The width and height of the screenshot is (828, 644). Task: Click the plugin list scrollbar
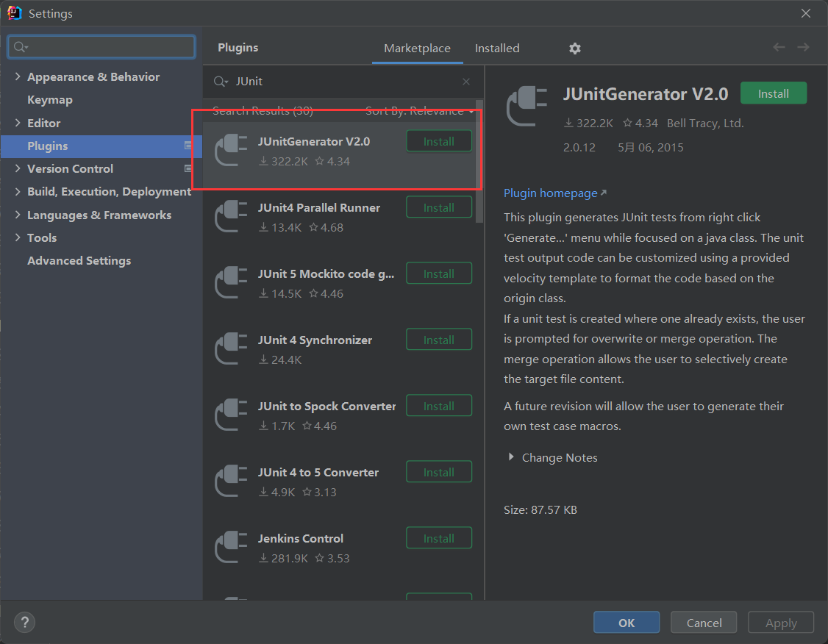pos(479,161)
